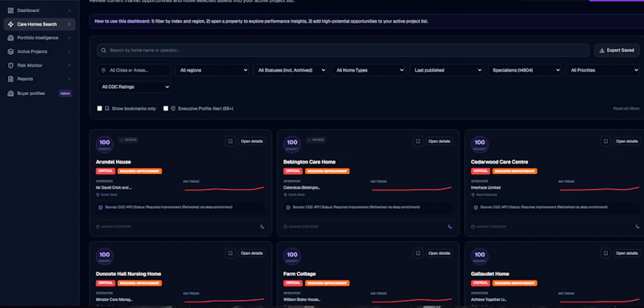Open the All regions dropdown
The width and height of the screenshot is (644, 308).
212,70
